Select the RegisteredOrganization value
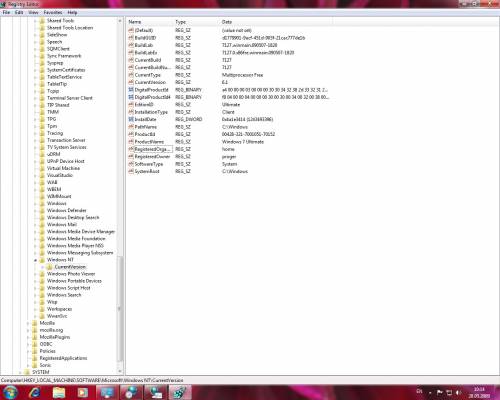This screenshot has height=400, width=500. click(x=153, y=149)
